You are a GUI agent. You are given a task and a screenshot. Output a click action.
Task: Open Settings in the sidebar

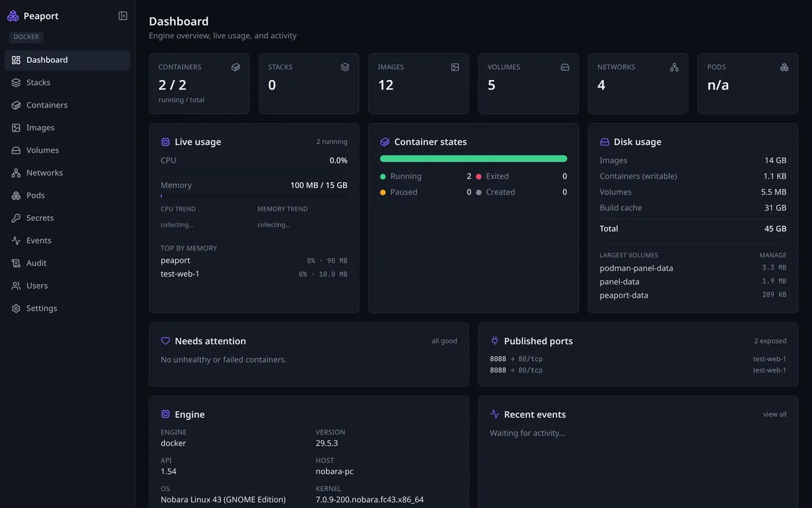pos(67,308)
